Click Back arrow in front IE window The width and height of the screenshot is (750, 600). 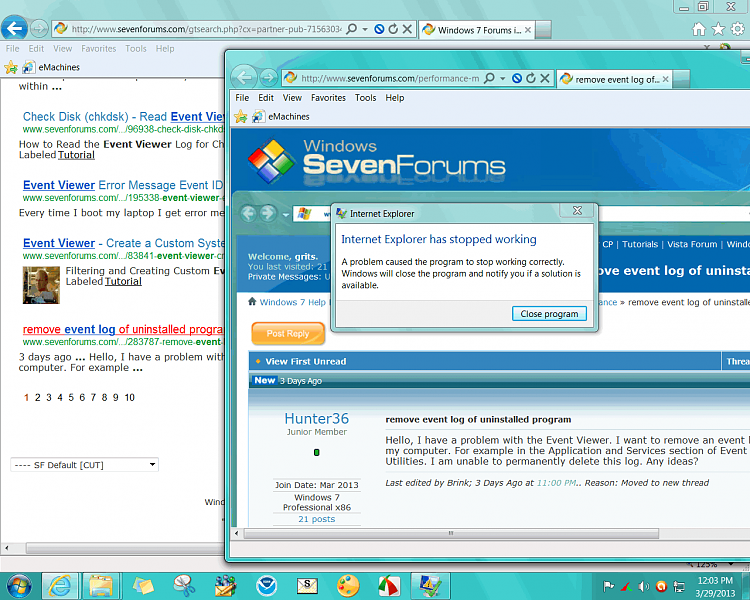tap(243, 78)
